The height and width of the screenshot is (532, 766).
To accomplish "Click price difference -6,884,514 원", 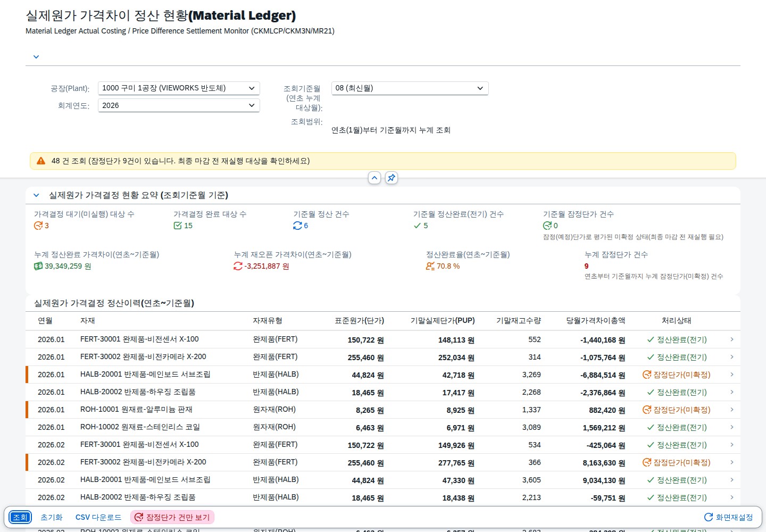I will 603,375.
